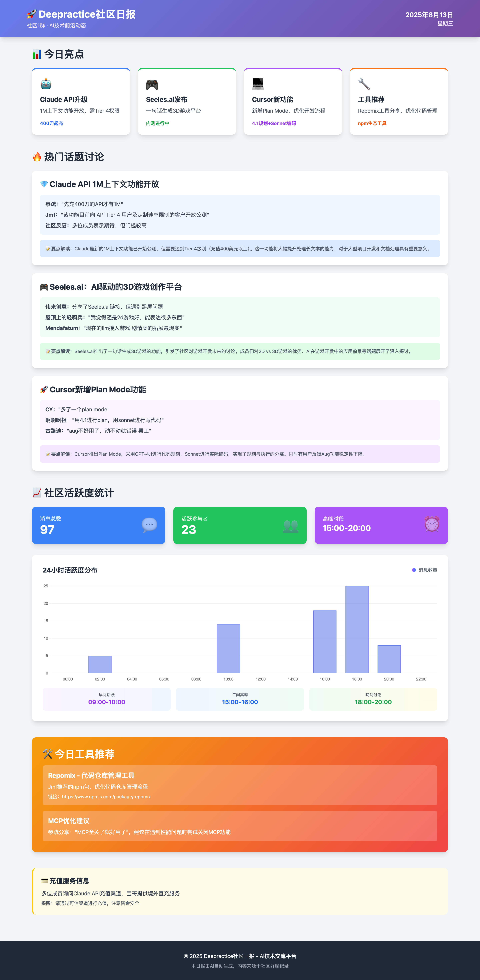Screen dimensions: 480x980
Task: Click 伟来创意's line about Seeles.ai链接
Action: click(104, 307)
